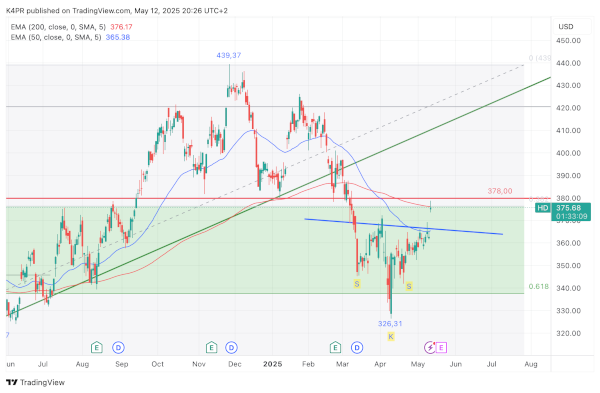Click the HD ticker price label
600x393 pixels.
543,208
